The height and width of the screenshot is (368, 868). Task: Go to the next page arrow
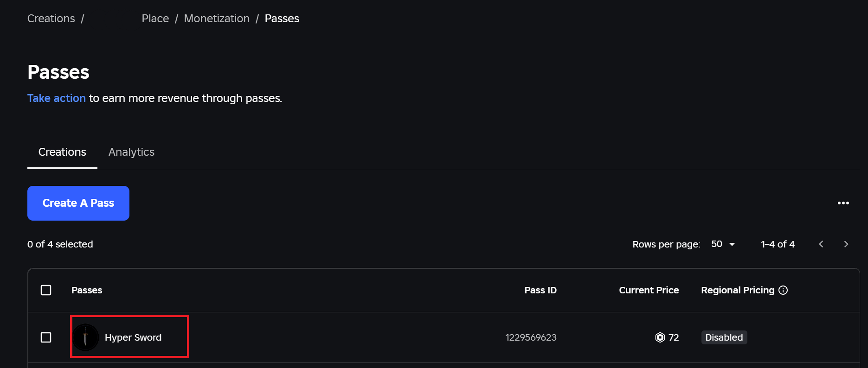point(846,244)
